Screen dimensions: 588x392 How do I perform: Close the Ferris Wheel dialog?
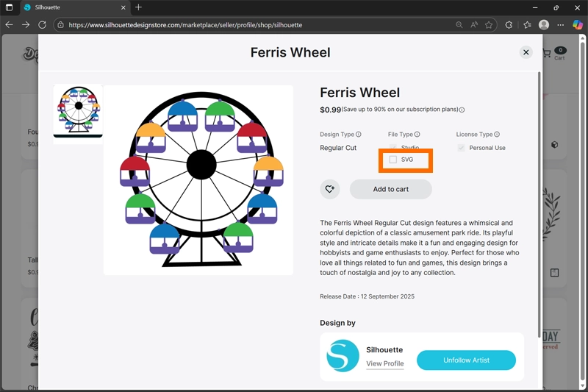[526, 52]
